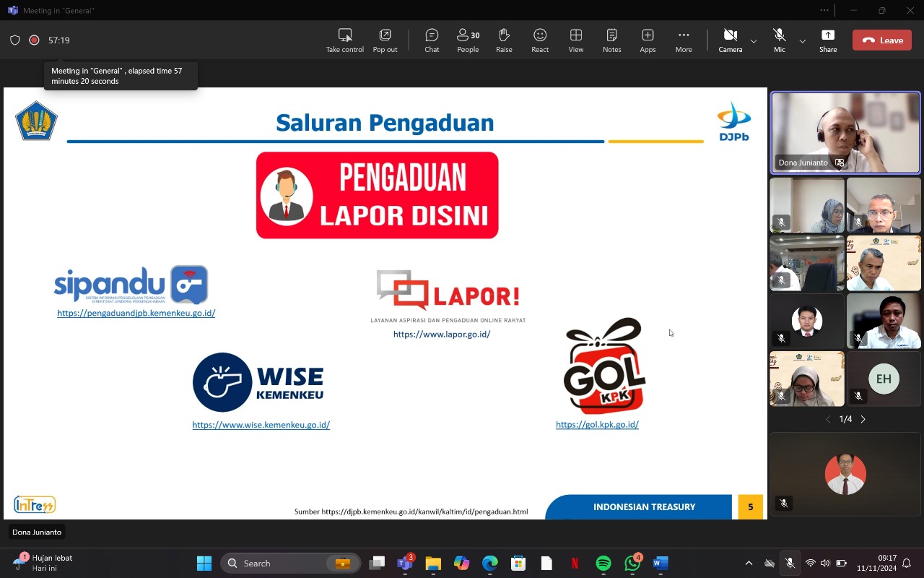Open File Explorer from the taskbar

click(433, 564)
